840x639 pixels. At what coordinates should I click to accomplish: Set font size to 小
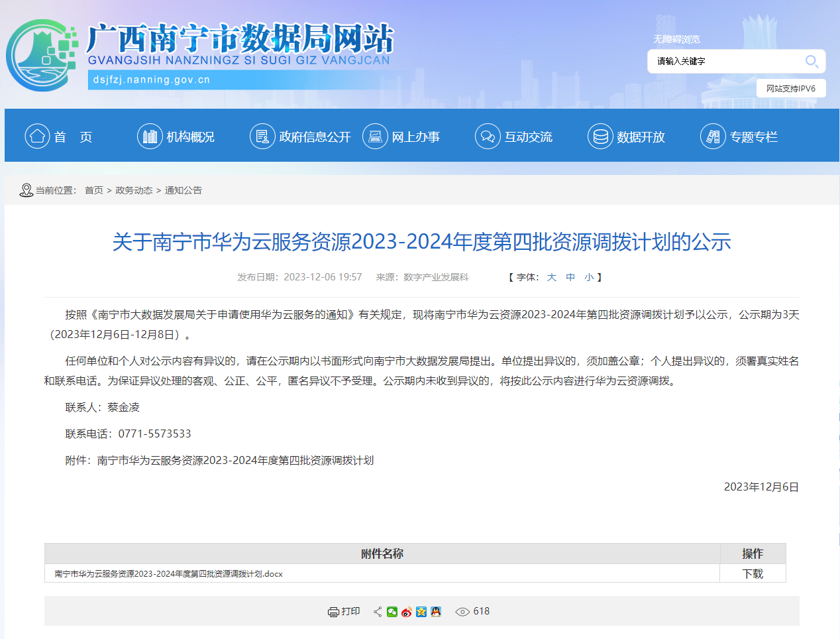(589, 277)
